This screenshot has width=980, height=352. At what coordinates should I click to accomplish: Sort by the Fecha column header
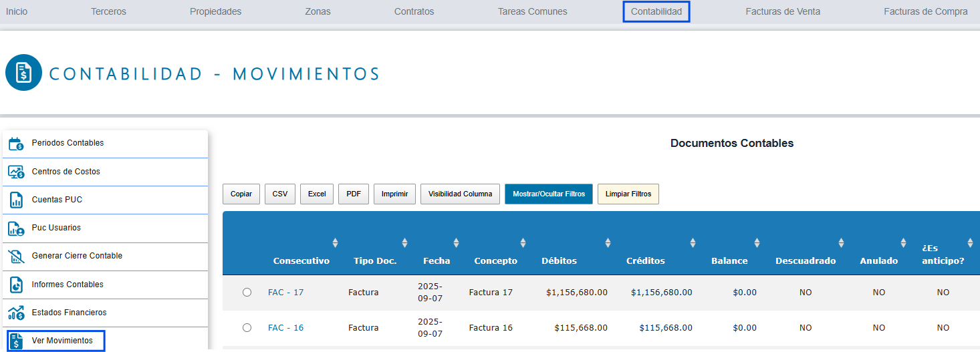[x=437, y=260]
